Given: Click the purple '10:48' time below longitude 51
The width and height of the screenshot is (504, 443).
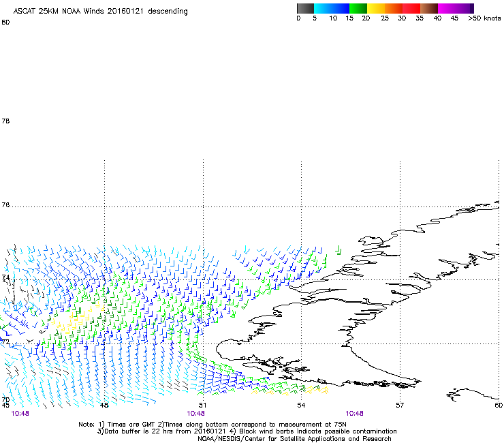Looking at the screenshot, I should coord(195,414).
